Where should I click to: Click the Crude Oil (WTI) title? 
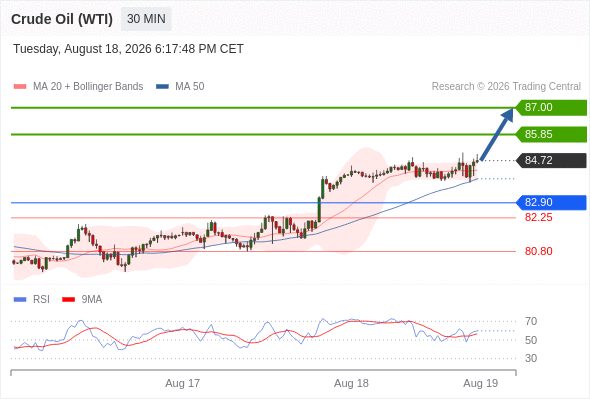[x=62, y=19]
